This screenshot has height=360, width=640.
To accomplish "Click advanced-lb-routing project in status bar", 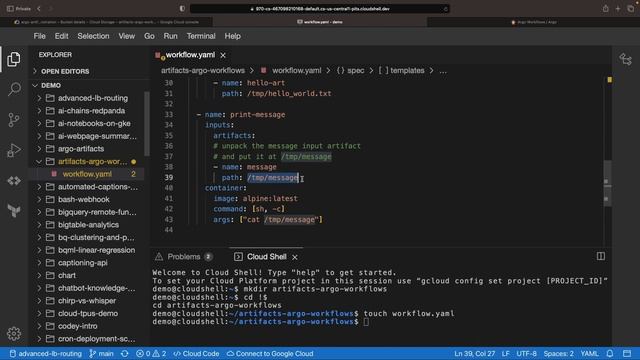I will (45, 354).
